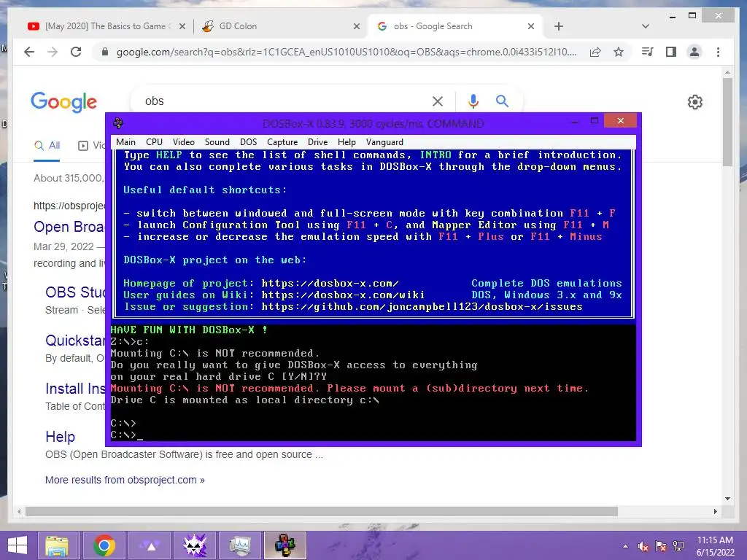
Task: Open Chrome three-dot menu
Action: (x=718, y=52)
